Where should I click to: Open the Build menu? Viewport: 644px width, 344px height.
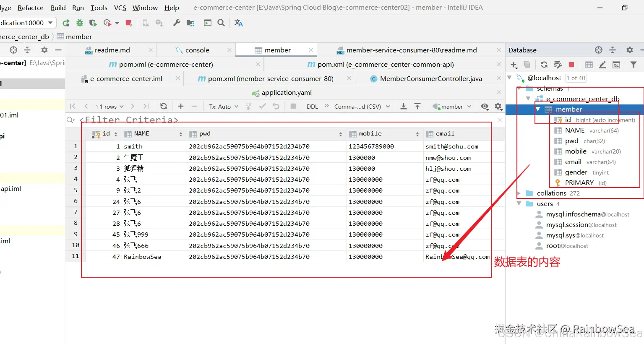click(x=58, y=8)
